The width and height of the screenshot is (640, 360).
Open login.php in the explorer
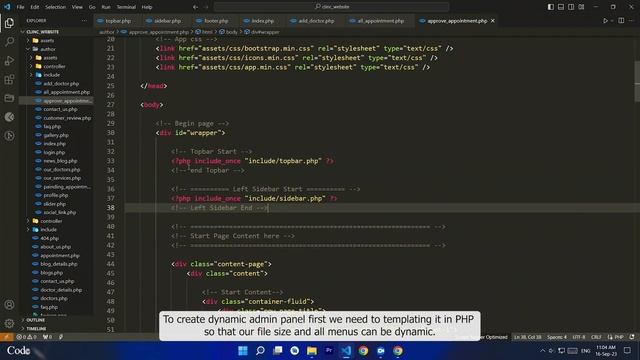pyautogui.click(x=54, y=152)
